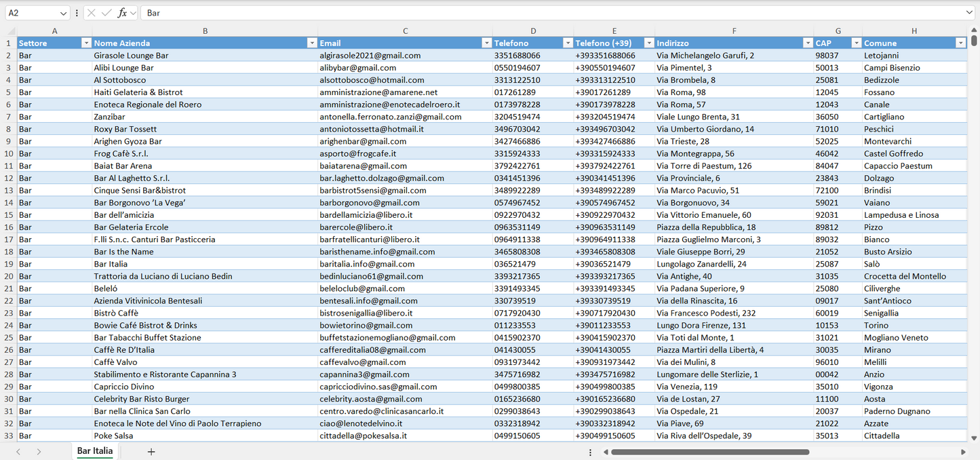This screenshot has width=980, height=460.
Task: Expand the Name Box dropdown arrow
Action: (x=64, y=13)
